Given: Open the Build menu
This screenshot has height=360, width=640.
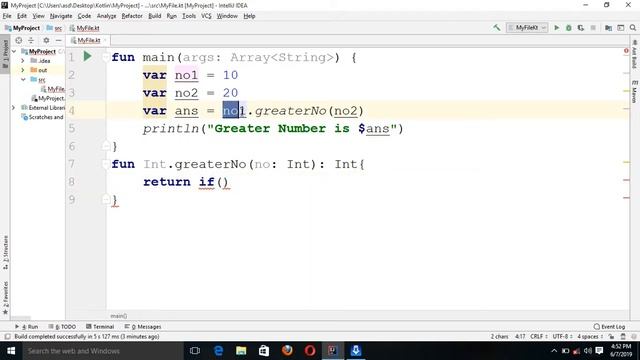Looking at the screenshot, I should click(x=154, y=16).
